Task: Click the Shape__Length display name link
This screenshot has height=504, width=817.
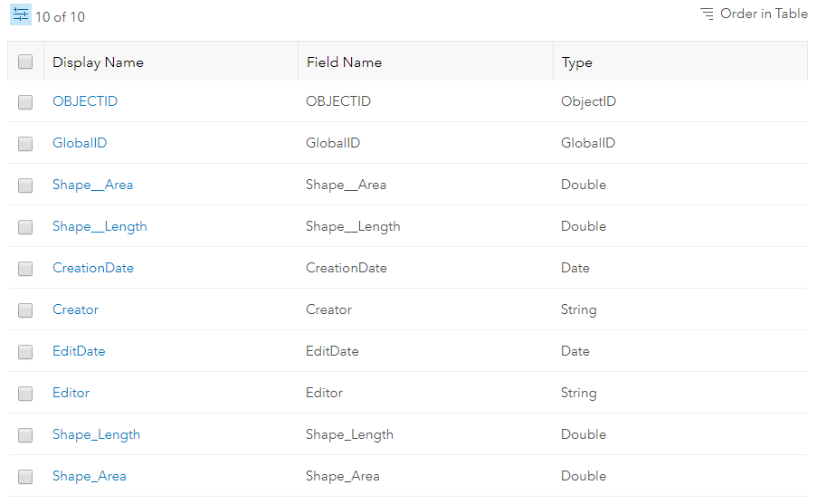Action: click(x=100, y=226)
